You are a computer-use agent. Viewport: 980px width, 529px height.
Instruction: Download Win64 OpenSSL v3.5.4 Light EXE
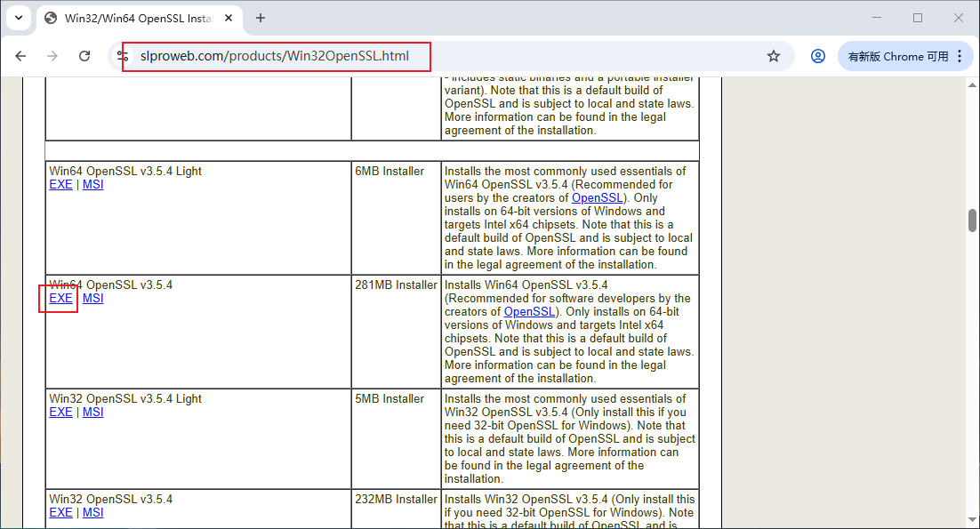[60, 185]
